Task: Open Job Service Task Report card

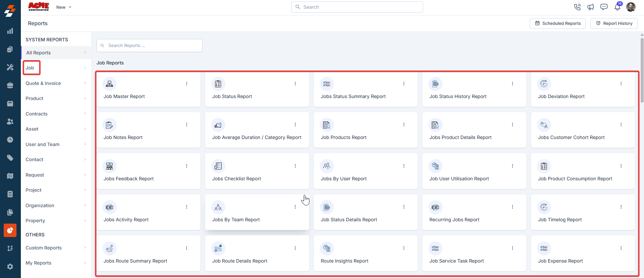Action: click(474, 253)
